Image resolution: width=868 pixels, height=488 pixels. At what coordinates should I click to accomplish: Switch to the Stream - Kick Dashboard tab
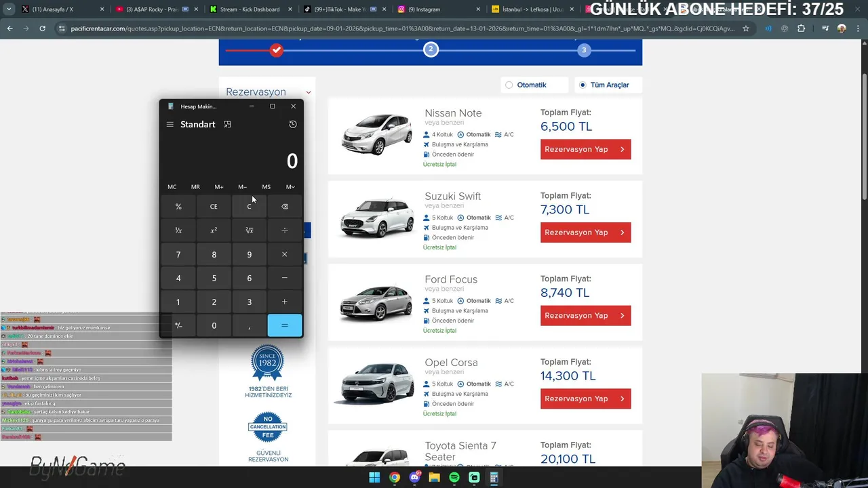coord(250,9)
